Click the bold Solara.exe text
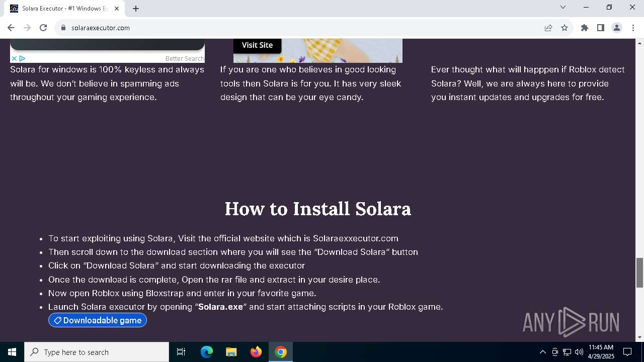644x362 pixels. click(x=220, y=307)
